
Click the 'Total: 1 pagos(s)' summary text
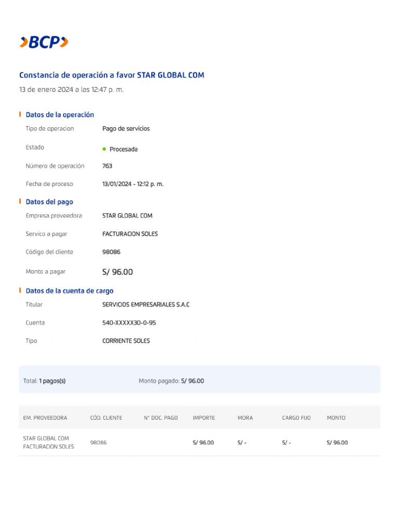point(44,381)
